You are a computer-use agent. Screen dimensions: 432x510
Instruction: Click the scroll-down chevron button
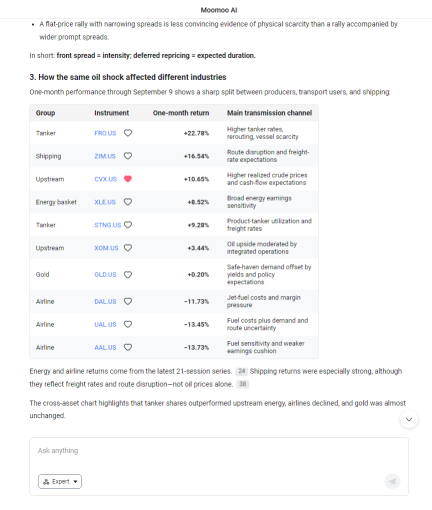click(409, 419)
